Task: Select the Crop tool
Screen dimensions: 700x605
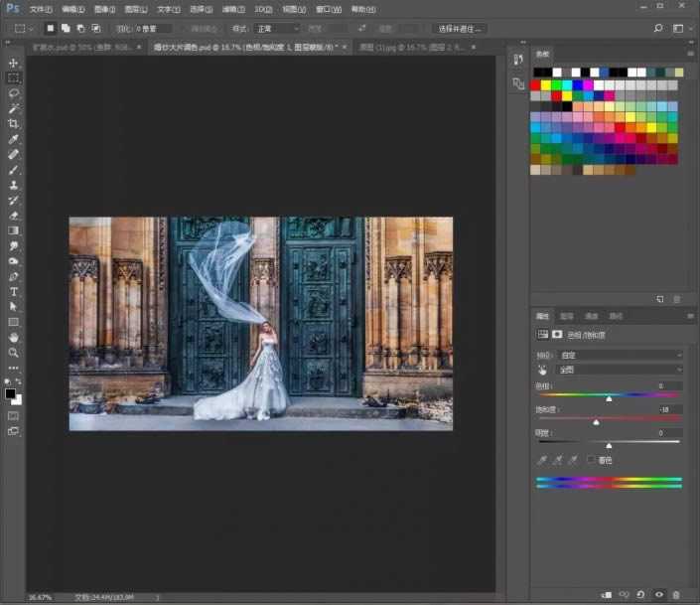Action: [x=14, y=123]
